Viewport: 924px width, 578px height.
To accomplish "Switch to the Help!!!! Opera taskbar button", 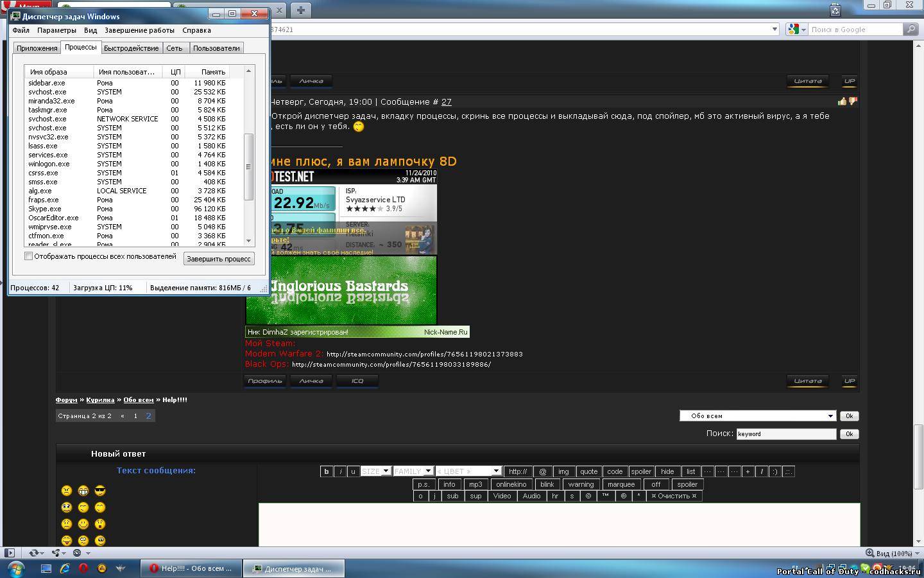I will click(x=191, y=568).
